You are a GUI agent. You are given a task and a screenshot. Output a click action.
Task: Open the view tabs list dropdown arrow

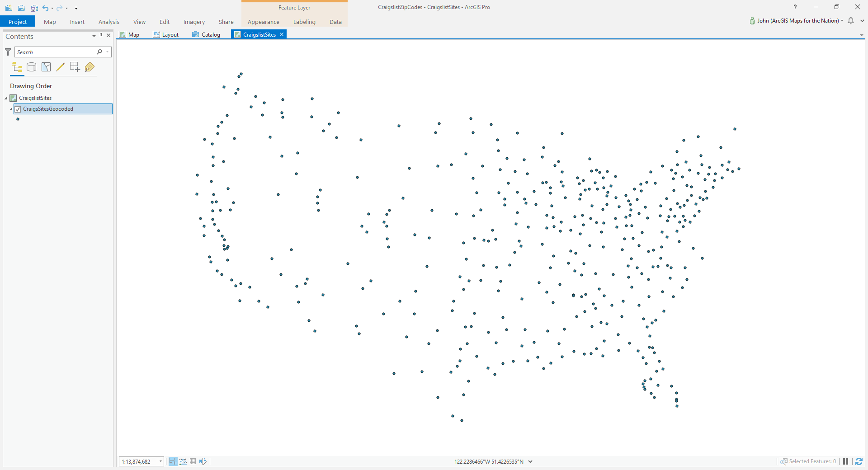pos(861,35)
